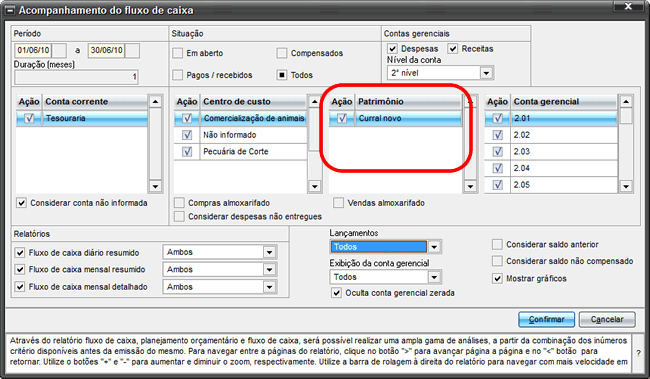Uncheck the Despesas checkbox
The height and width of the screenshot is (379, 650).
tap(393, 49)
